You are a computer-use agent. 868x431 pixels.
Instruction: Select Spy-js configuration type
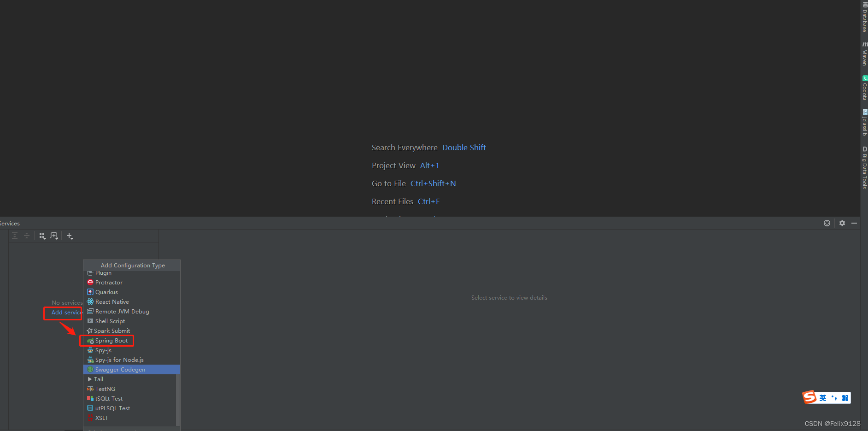coord(131,350)
